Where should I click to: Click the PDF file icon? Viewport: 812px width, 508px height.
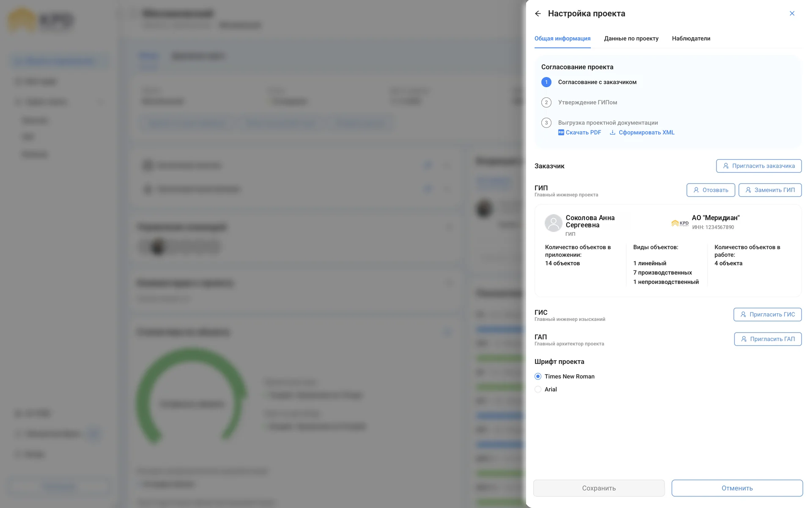tap(561, 133)
